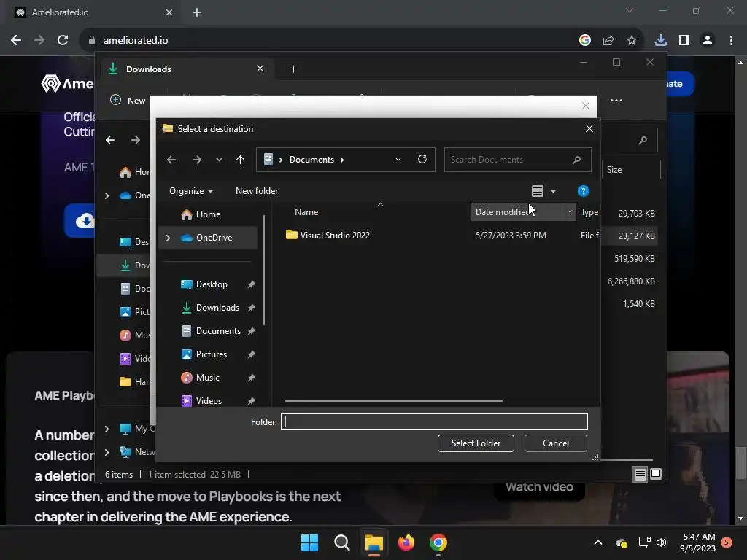This screenshot has width=747, height=560.
Task: Change view layout icon in dialog
Action: coord(538,191)
